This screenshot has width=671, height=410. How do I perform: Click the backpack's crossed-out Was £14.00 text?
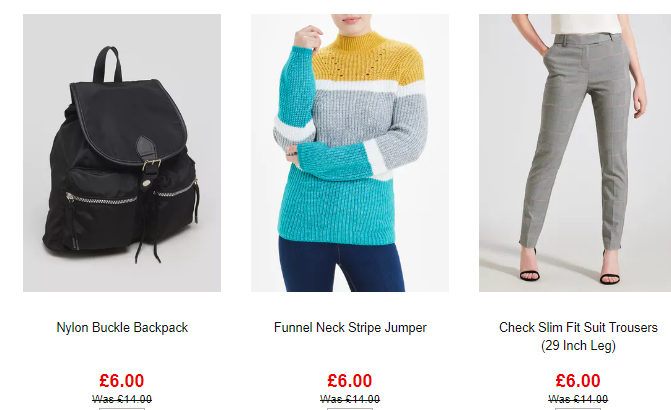[122, 399]
